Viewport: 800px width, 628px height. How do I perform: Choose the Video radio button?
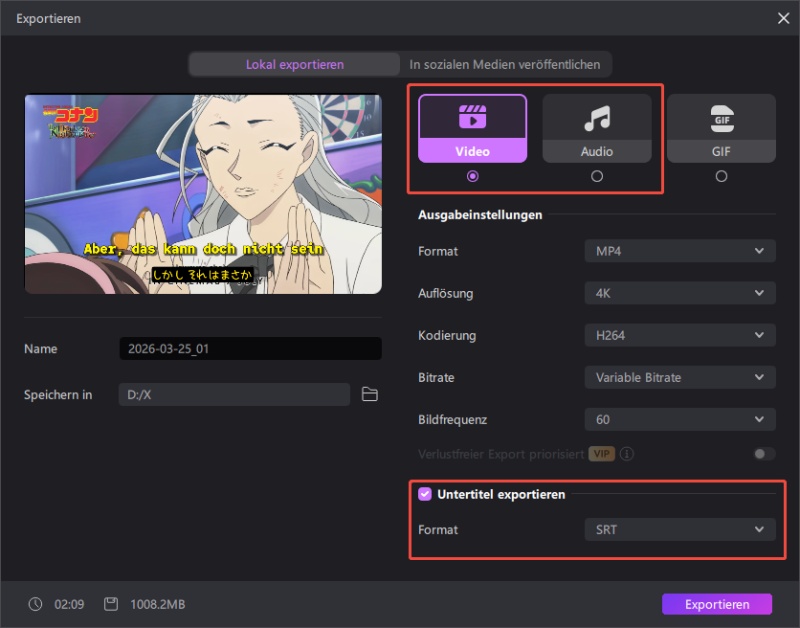click(472, 176)
